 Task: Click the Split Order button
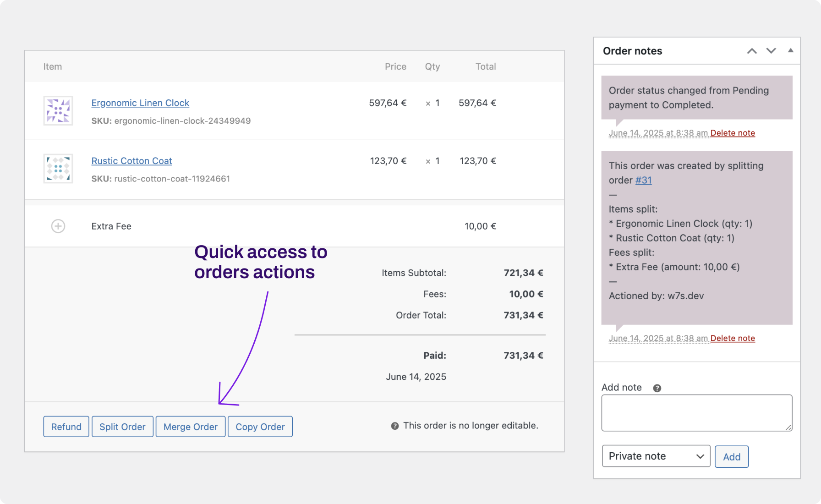122,426
